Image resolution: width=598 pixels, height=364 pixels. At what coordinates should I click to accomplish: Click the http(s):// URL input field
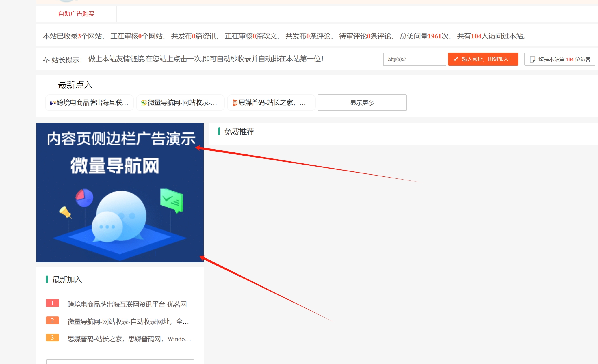(415, 59)
